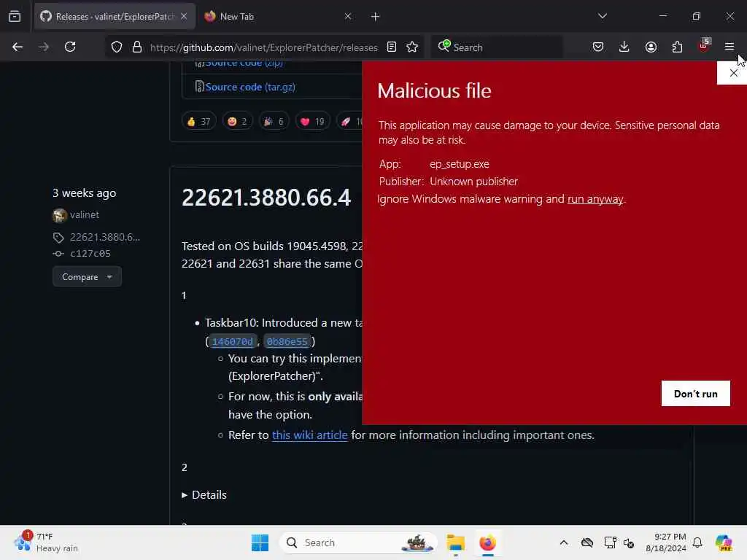This screenshot has width=747, height=560.
Task: Click the uBlock Origin extension icon
Action: tap(704, 46)
